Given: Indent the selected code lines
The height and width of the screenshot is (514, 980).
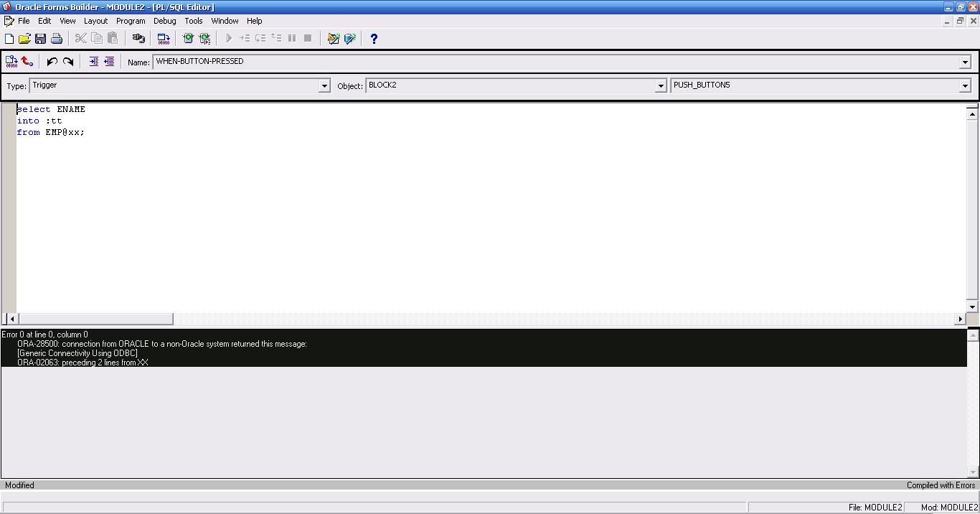Looking at the screenshot, I should pyautogui.click(x=93, y=62).
